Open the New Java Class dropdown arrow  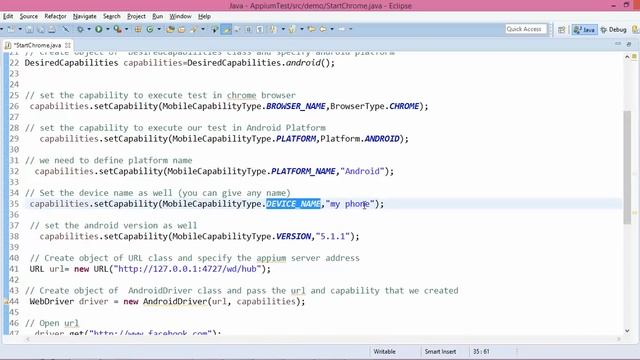point(159,29)
